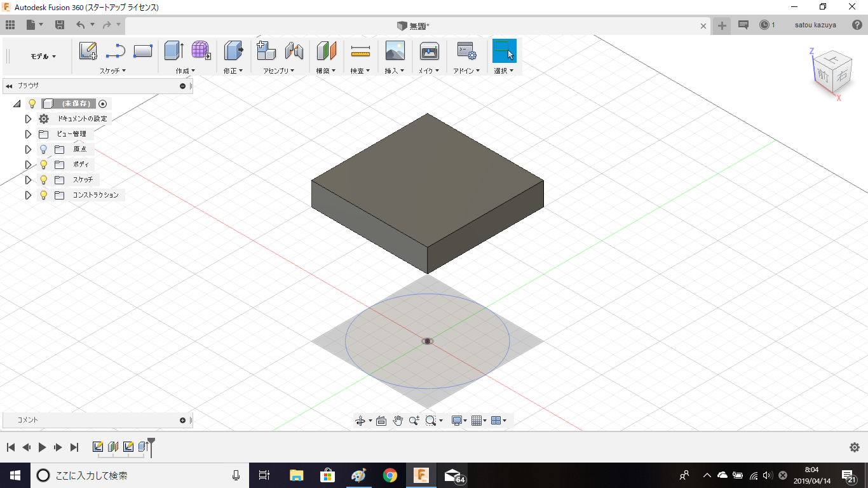Open the スケッチ menu

112,71
